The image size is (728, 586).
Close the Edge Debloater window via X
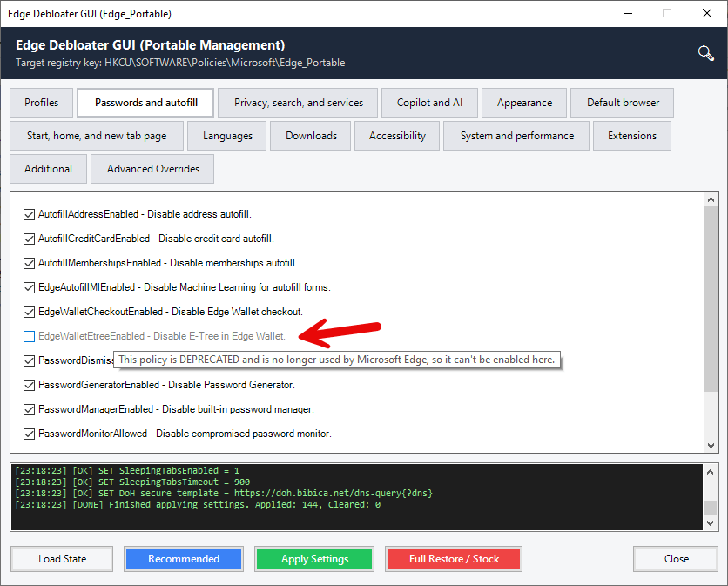tap(706, 13)
